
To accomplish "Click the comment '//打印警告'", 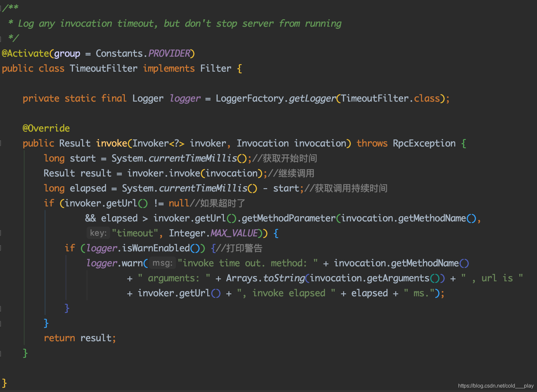I will tap(239, 248).
